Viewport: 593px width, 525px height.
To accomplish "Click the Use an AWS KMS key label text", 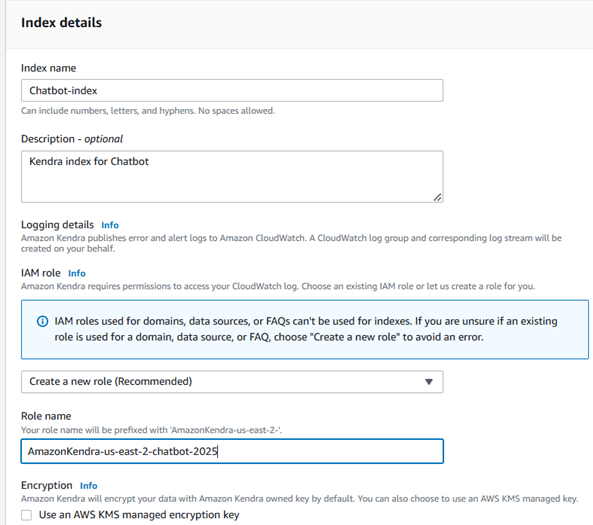I will [139, 515].
